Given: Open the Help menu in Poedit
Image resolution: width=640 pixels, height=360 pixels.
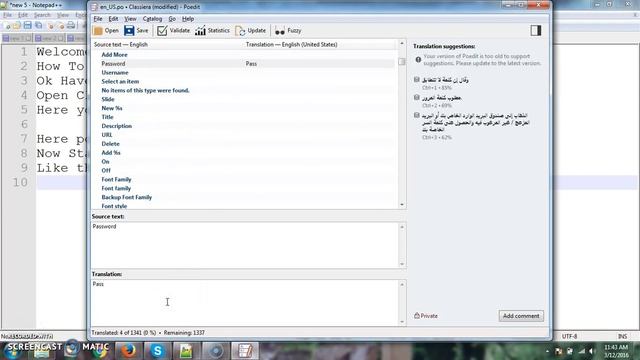Looking at the screenshot, I should [x=188, y=19].
